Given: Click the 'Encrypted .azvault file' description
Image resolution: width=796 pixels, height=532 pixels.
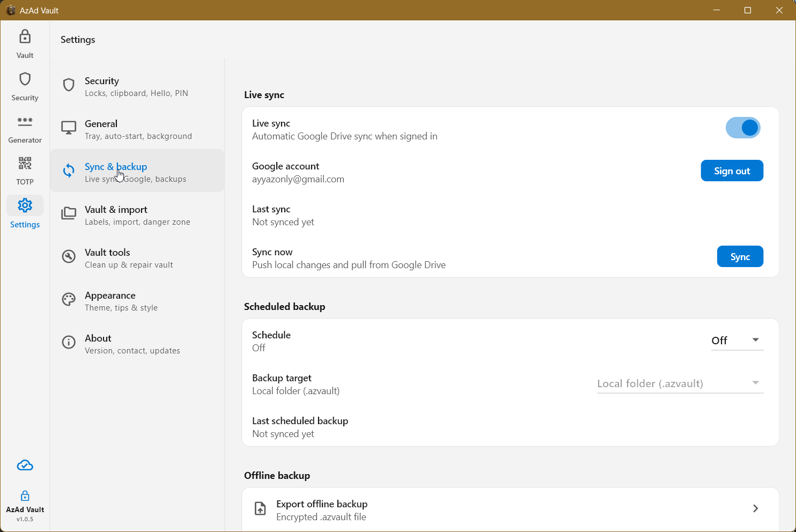Looking at the screenshot, I should [321, 517].
